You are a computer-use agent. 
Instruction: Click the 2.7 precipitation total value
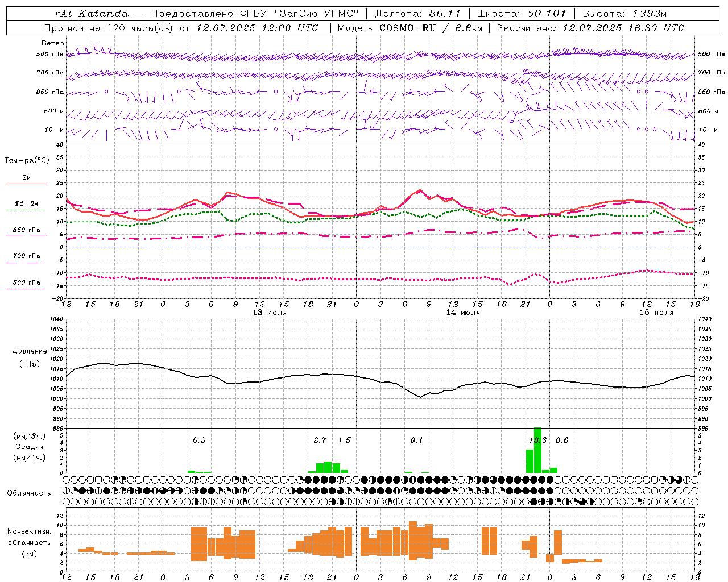point(320,440)
